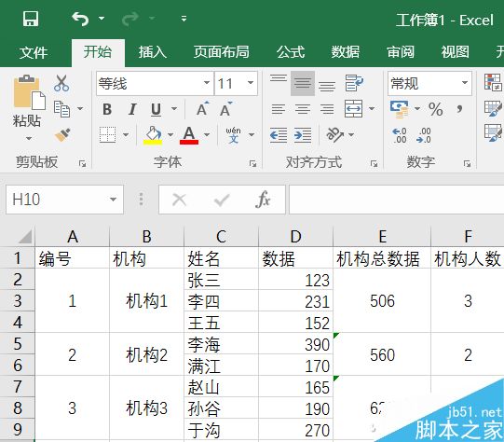Click the Cut scissors icon

[61, 84]
